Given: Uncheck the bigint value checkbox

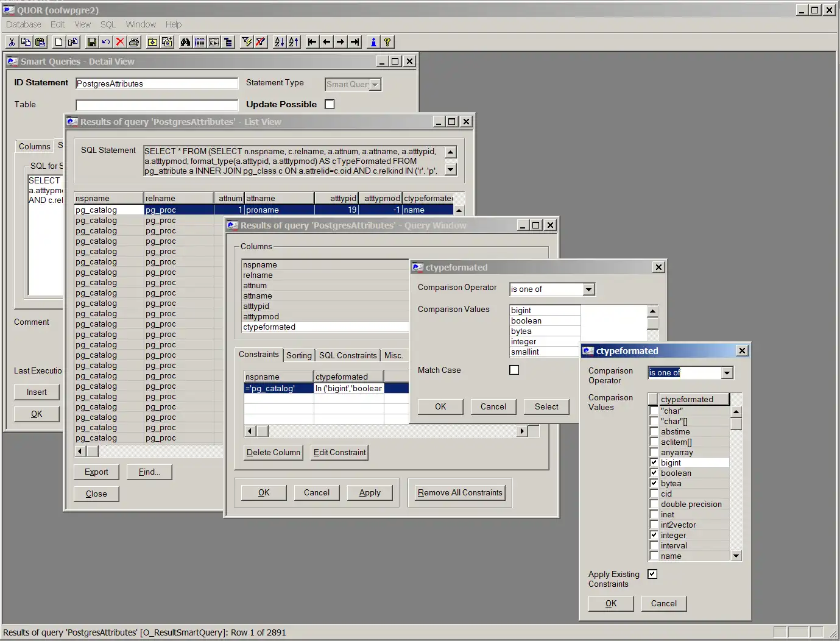Looking at the screenshot, I should (654, 462).
